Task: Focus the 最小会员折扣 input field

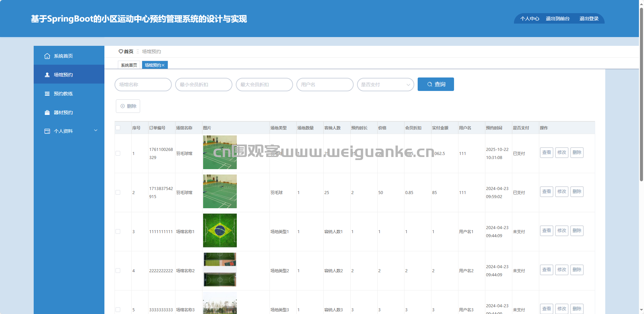Action: point(204,85)
